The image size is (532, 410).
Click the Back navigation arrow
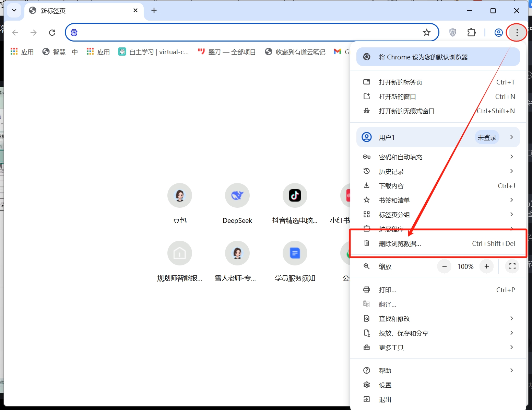pos(15,32)
